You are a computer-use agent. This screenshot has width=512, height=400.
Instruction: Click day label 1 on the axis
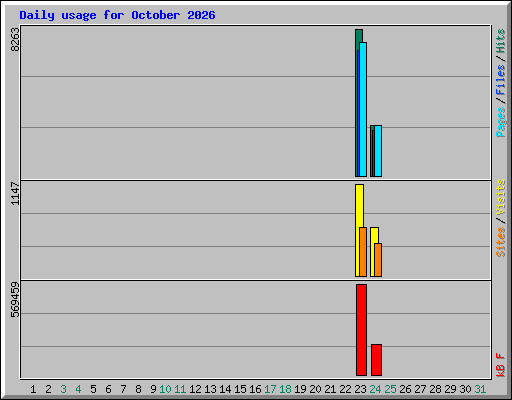(x=33, y=389)
